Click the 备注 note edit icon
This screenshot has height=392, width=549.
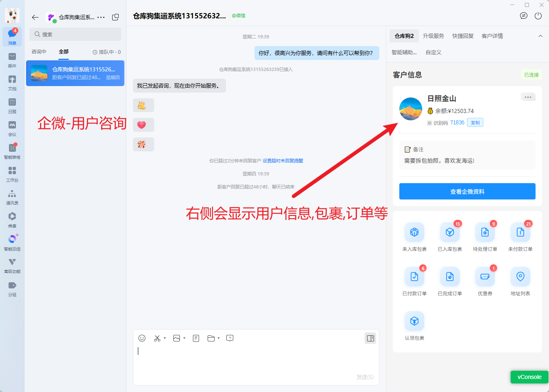click(407, 149)
